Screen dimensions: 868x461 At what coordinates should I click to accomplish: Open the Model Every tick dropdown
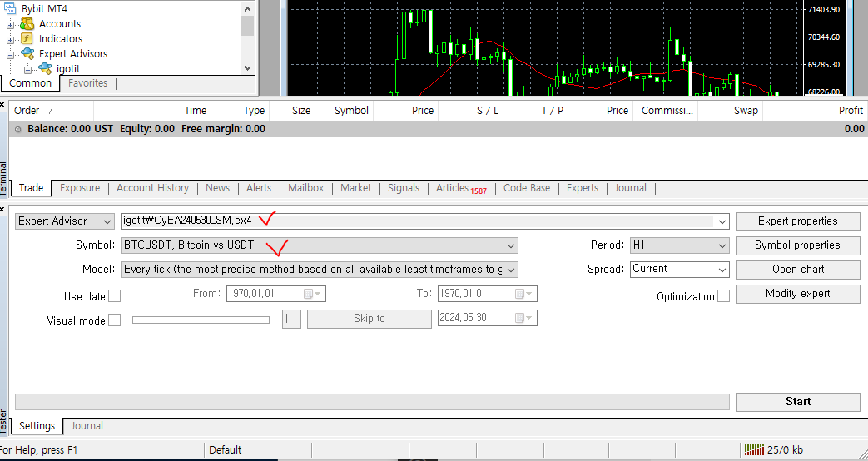[x=510, y=270]
